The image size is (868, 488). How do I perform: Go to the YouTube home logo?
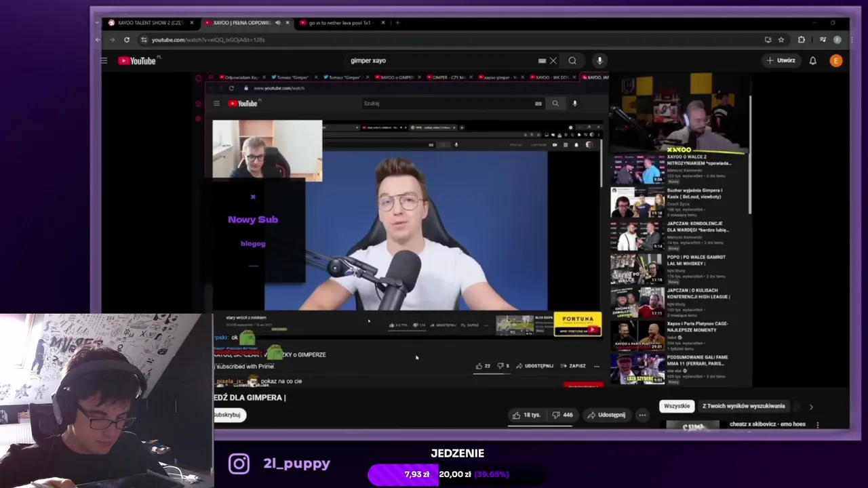(138, 60)
